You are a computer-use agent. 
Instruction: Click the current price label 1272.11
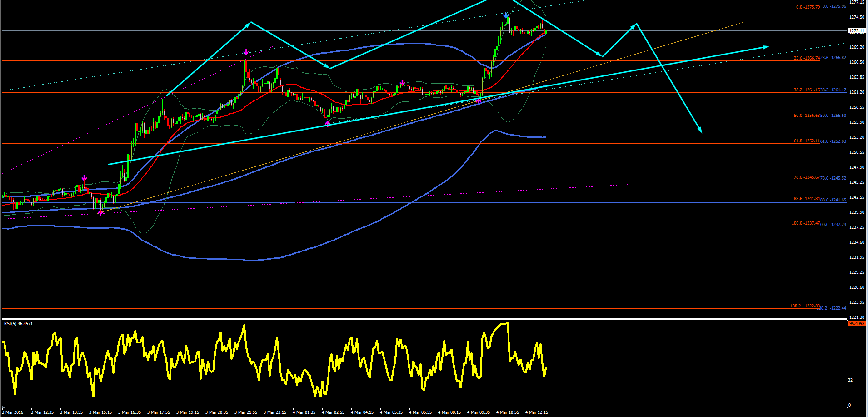(856, 31)
